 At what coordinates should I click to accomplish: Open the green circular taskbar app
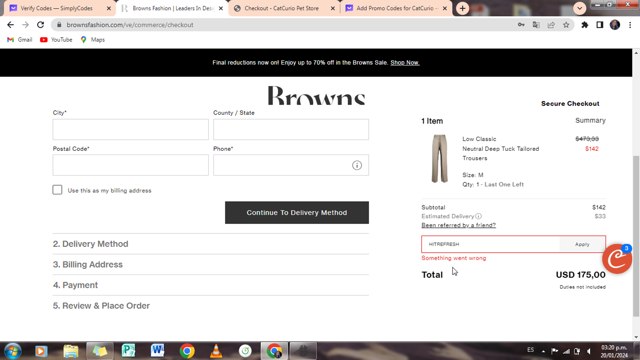click(x=245, y=351)
